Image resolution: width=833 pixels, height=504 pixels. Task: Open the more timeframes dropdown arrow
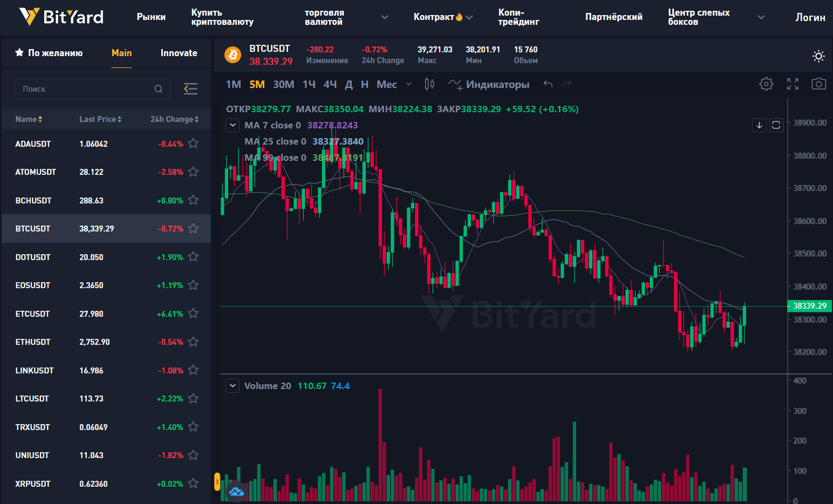click(409, 84)
